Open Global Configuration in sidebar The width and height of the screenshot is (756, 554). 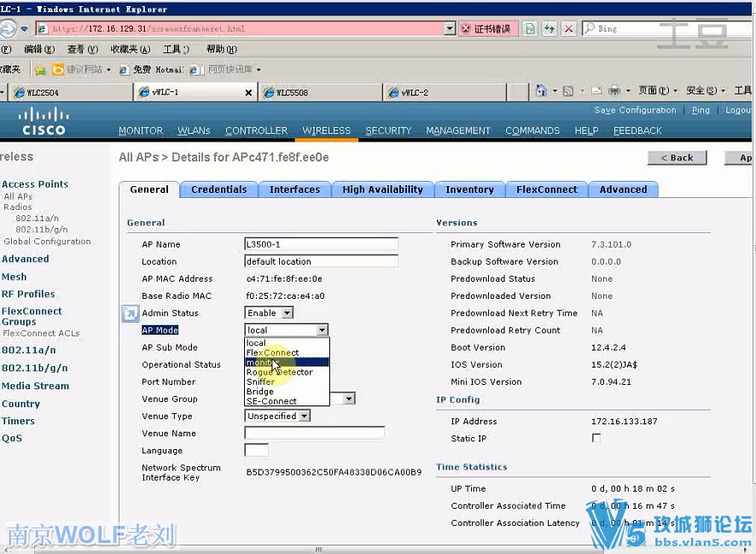(47, 241)
